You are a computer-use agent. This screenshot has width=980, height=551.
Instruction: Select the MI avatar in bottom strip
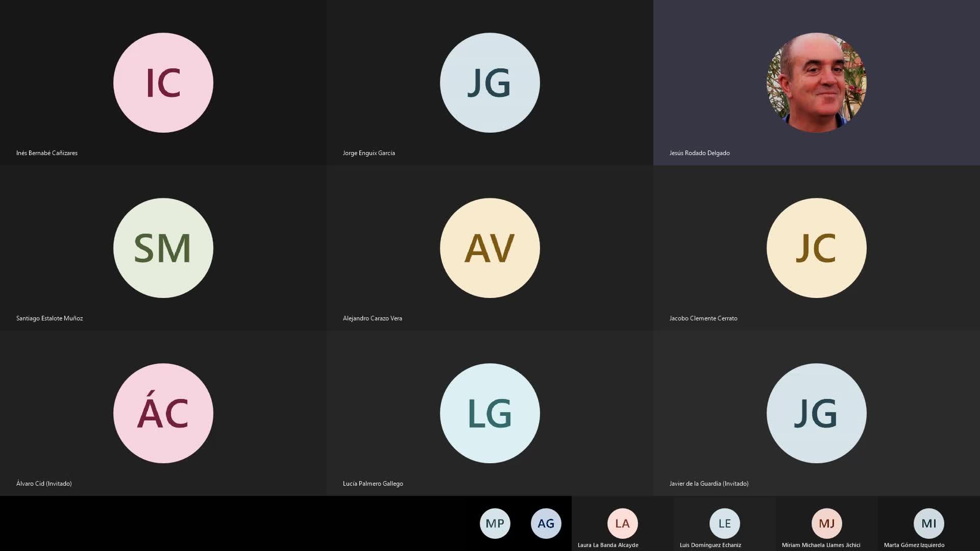[928, 523]
